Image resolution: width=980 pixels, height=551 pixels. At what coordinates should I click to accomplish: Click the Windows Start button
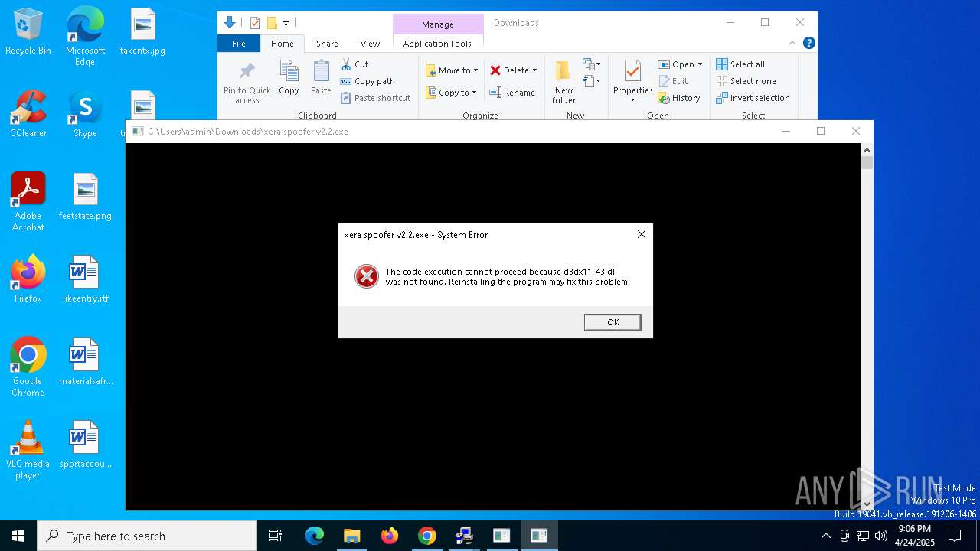(18, 536)
